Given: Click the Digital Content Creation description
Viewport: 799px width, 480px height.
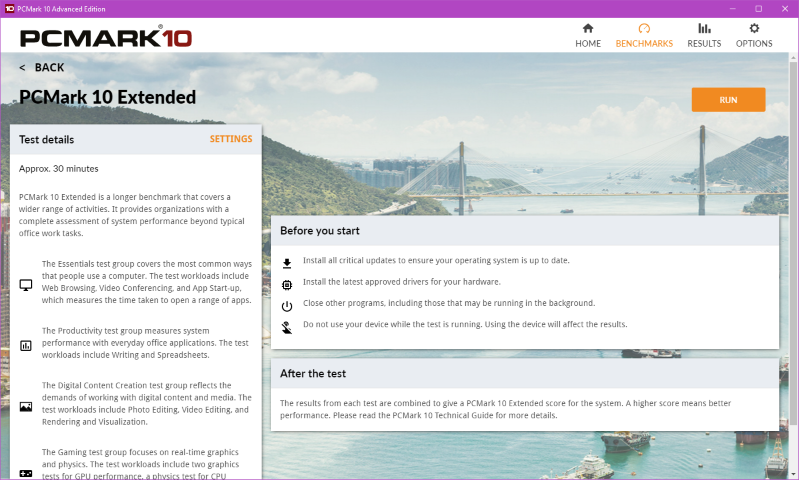Looking at the screenshot, I should point(147,404).
